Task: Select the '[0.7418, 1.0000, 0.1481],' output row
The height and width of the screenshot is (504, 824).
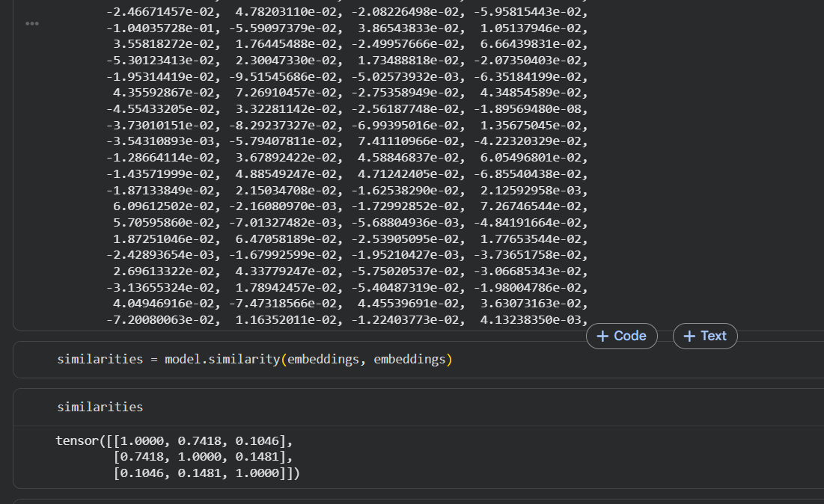Action: pyautogui.click(x=203, y=457)
